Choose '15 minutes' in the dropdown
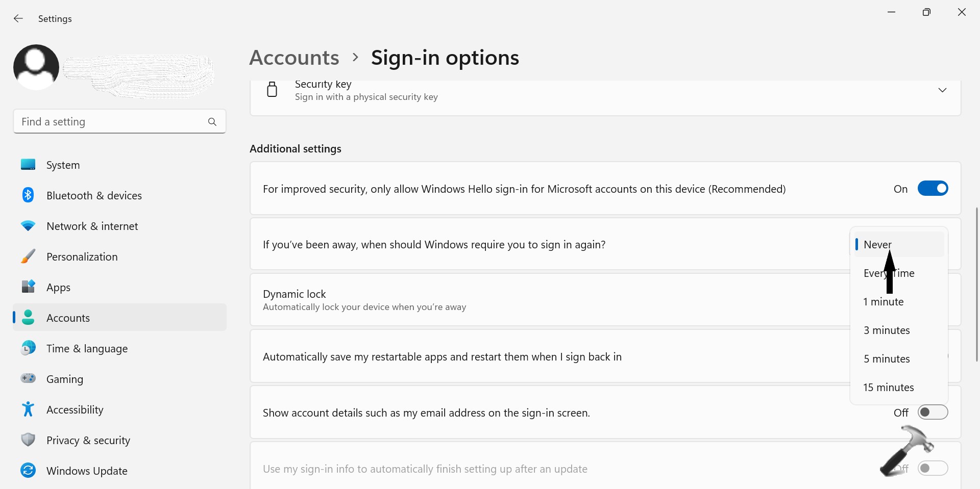Screen dimensions: 980x489 tap(888, 388)
